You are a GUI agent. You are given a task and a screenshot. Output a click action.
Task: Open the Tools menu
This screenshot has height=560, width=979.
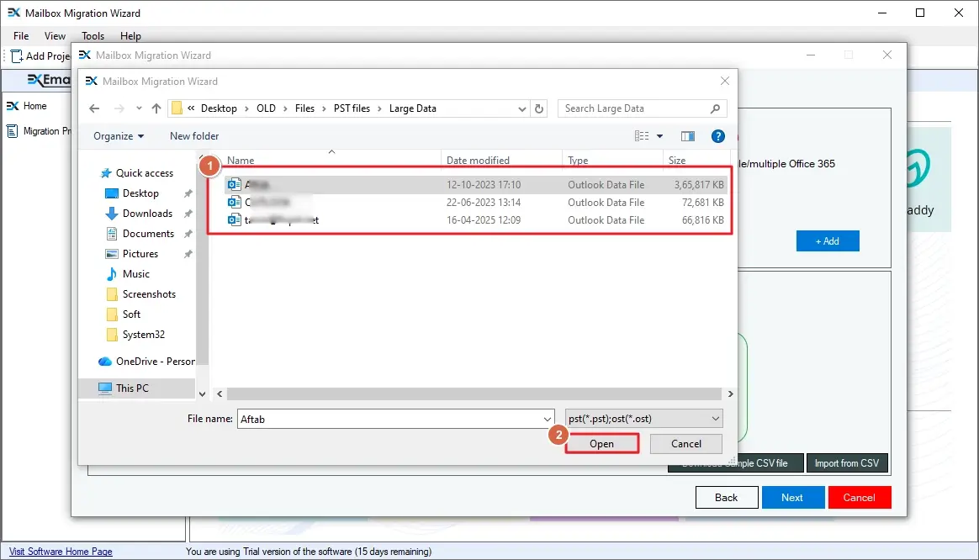tap(93, 35)
